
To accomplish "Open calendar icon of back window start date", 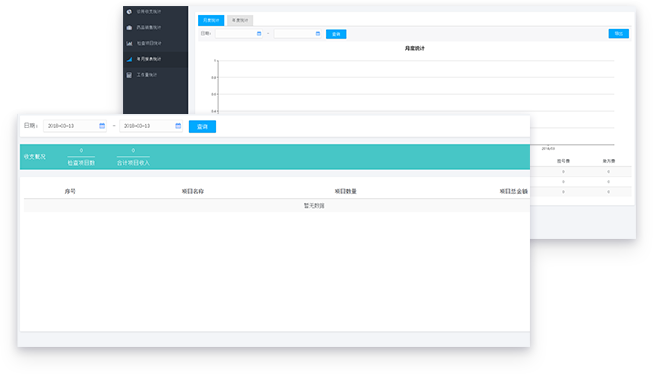I will (x=259, y=34).
